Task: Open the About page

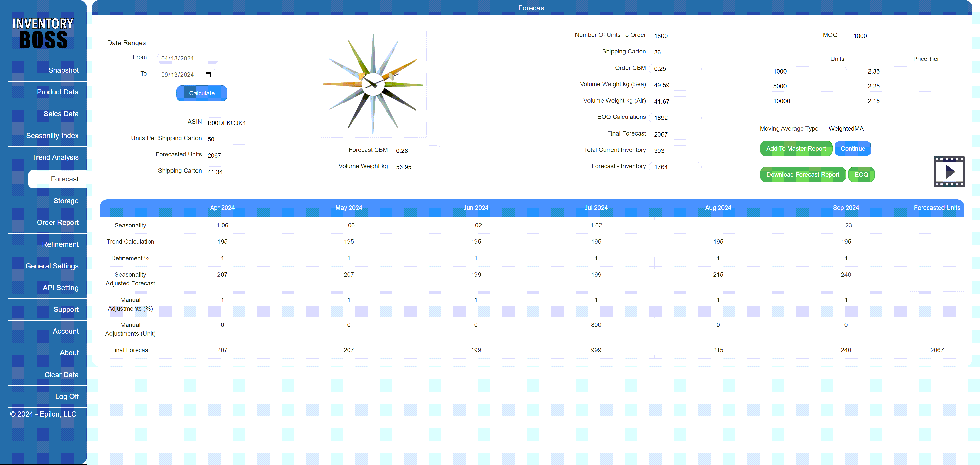Action: [x=69, y=353]
